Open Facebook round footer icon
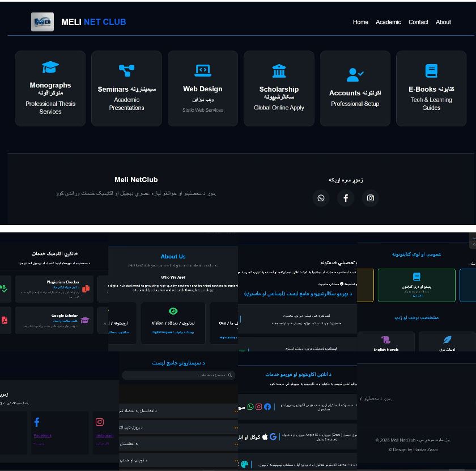Screen dimensions: 476x471 click(346, 198)
